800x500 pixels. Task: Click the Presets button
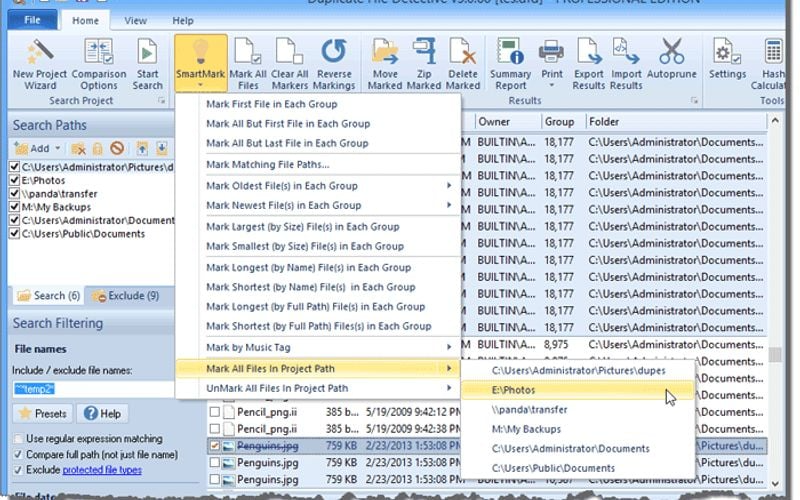(x=43, y=413)
